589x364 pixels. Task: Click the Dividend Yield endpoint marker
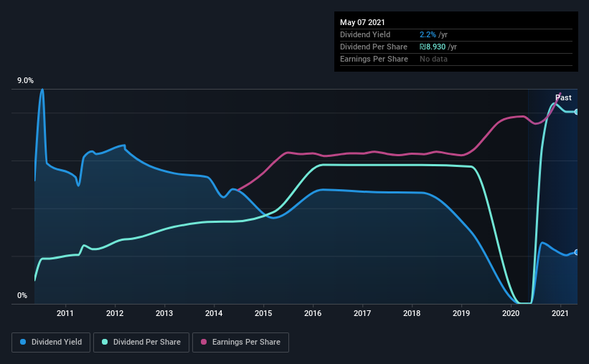577,252
